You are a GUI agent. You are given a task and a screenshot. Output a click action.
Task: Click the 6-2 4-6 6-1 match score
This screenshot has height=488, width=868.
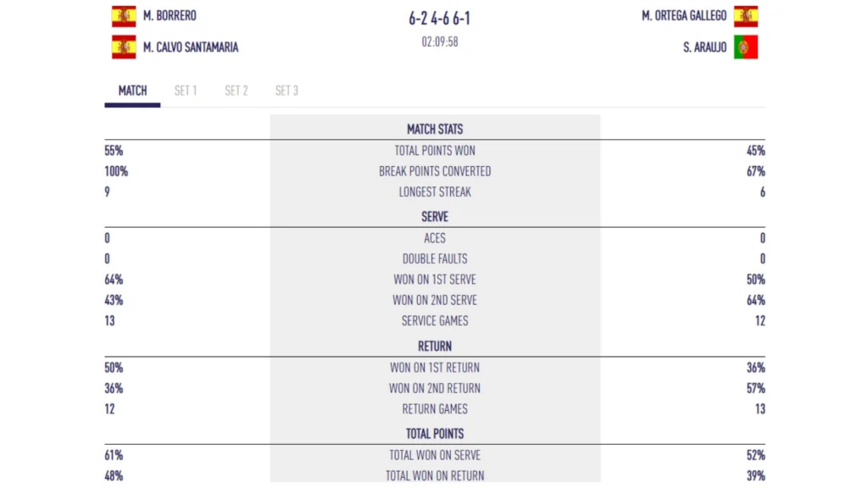[440, 19]
